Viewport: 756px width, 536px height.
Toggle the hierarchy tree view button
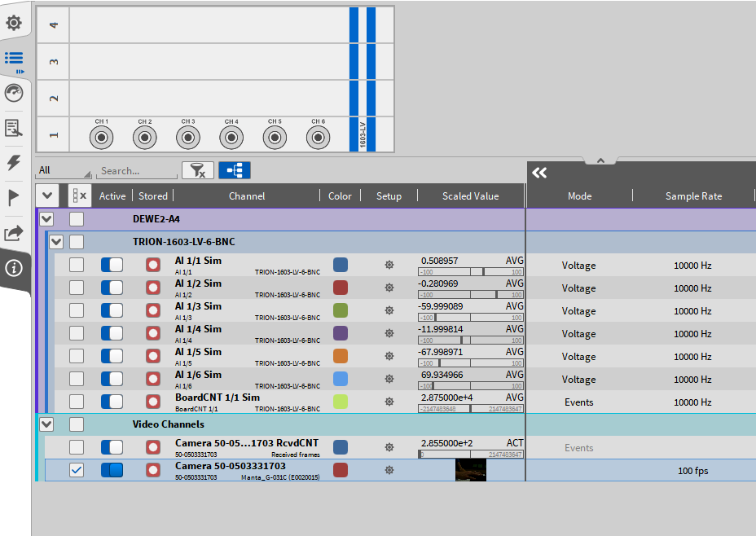pyautogui.click(x=235, y=170)
